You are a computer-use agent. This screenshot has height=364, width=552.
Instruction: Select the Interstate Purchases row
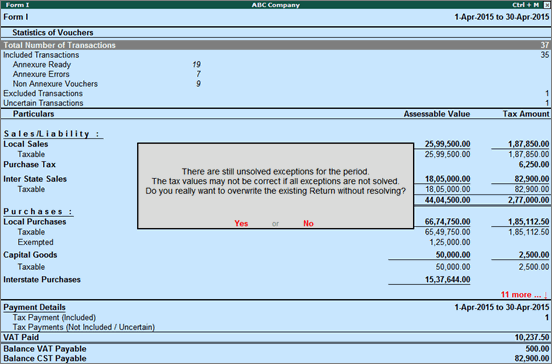(x=276, y=280)
